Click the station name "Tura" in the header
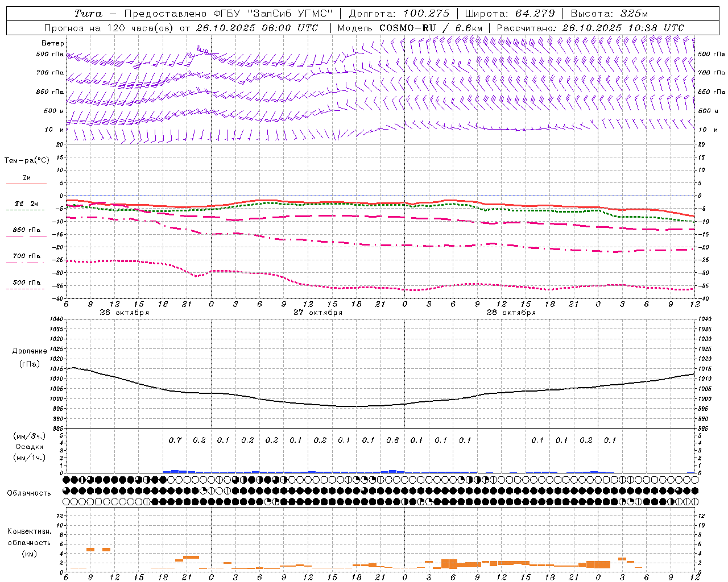 pos(88,14)
